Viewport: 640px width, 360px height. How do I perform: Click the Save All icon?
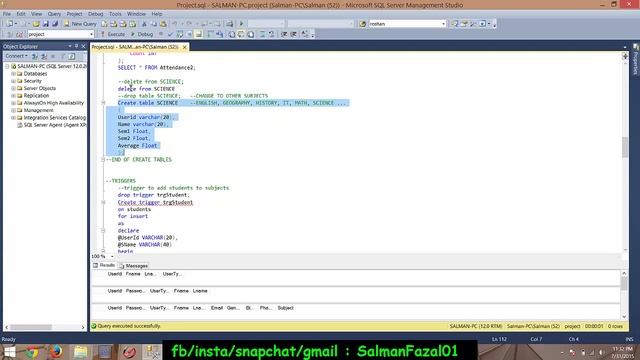click(x=55, y=24)
